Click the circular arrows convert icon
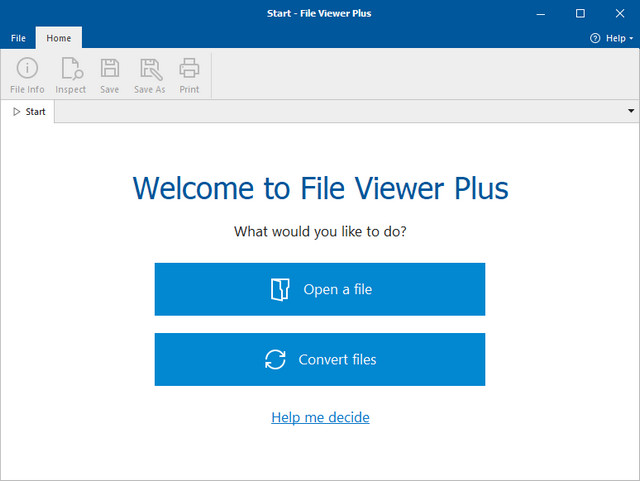The width and height of the screenshot is (640, 481). [x=275, y=360]
